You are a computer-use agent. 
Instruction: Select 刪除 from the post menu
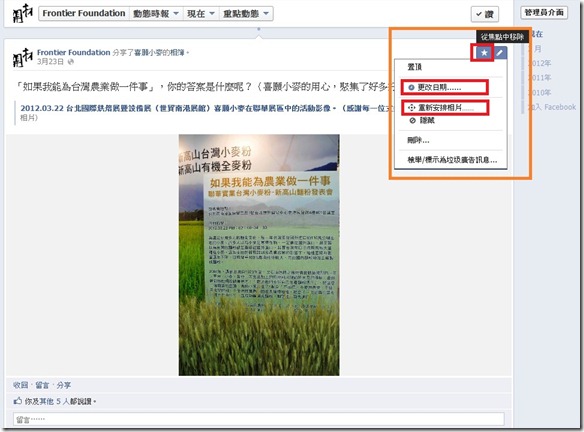pyautogui.click(x=418, y=140)
